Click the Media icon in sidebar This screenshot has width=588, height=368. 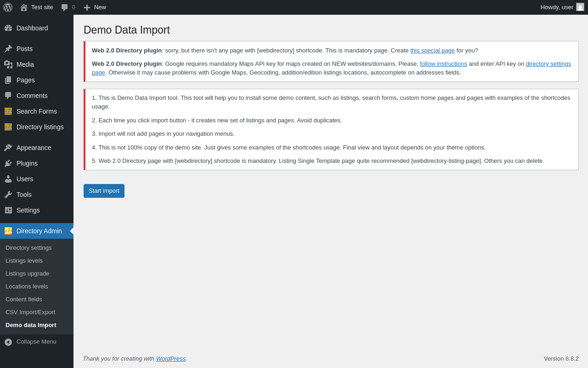coord(8,64)
